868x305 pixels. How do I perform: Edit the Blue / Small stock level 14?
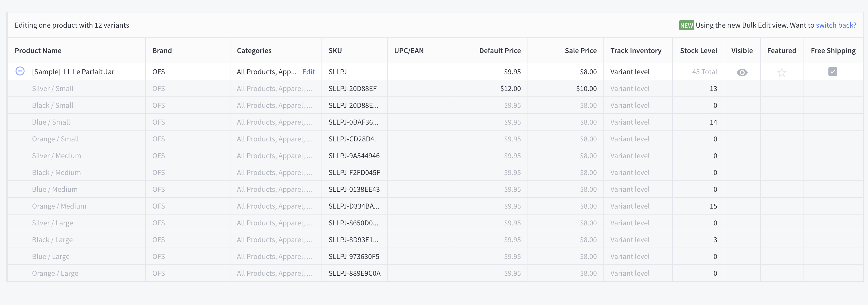713,122
